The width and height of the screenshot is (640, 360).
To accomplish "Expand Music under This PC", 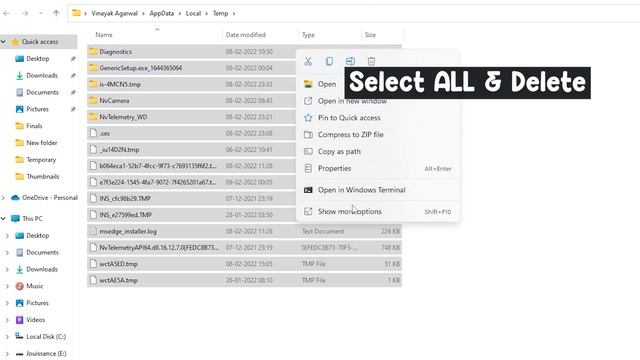I will point(7,286).
